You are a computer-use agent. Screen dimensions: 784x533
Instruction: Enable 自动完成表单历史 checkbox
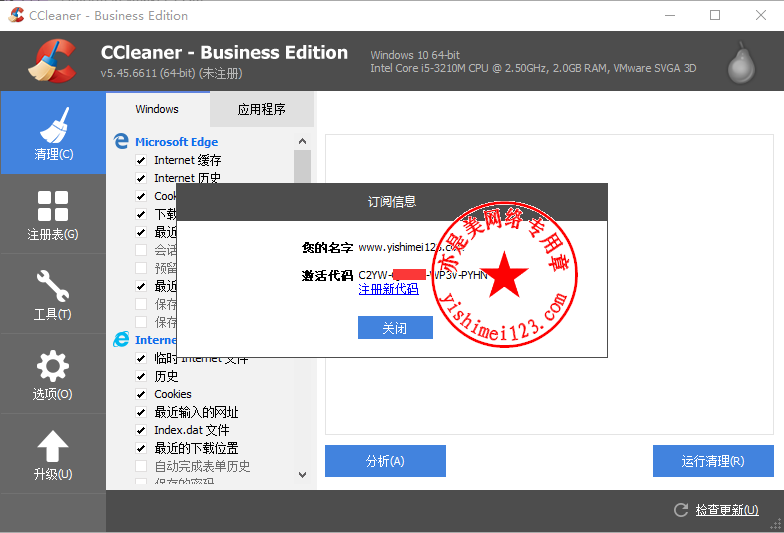[141, 466]
